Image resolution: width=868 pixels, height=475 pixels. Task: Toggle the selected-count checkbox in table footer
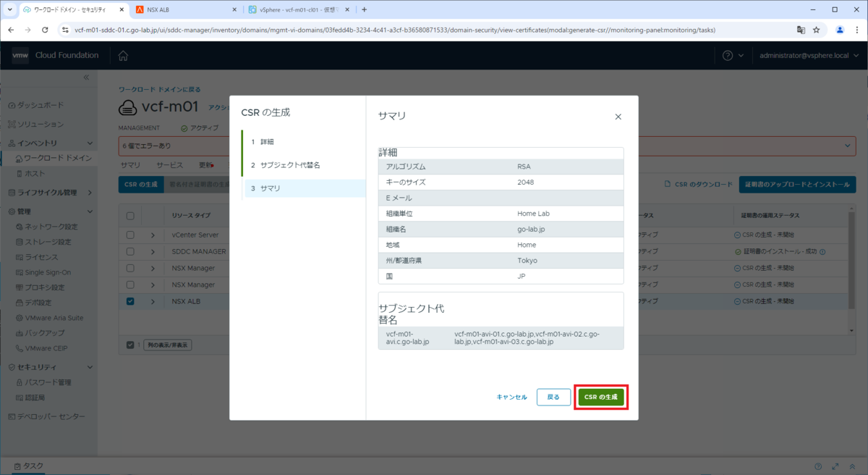[130, 345]
